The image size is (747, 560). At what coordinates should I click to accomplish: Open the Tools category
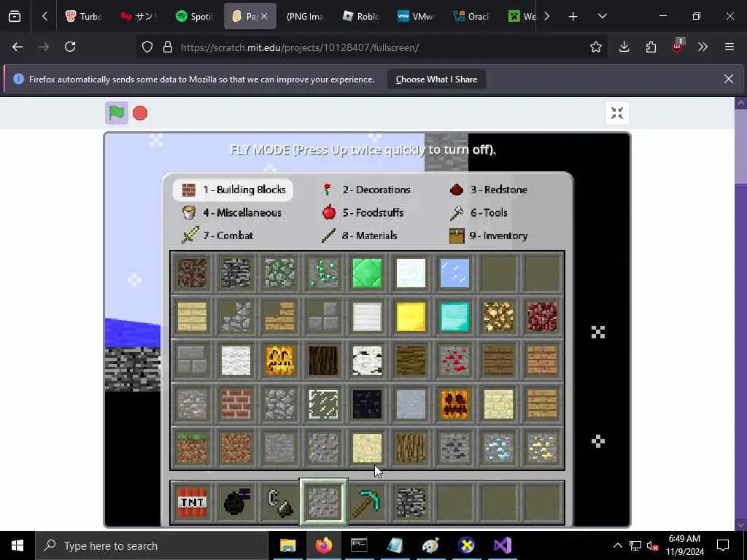click(479, 212)
